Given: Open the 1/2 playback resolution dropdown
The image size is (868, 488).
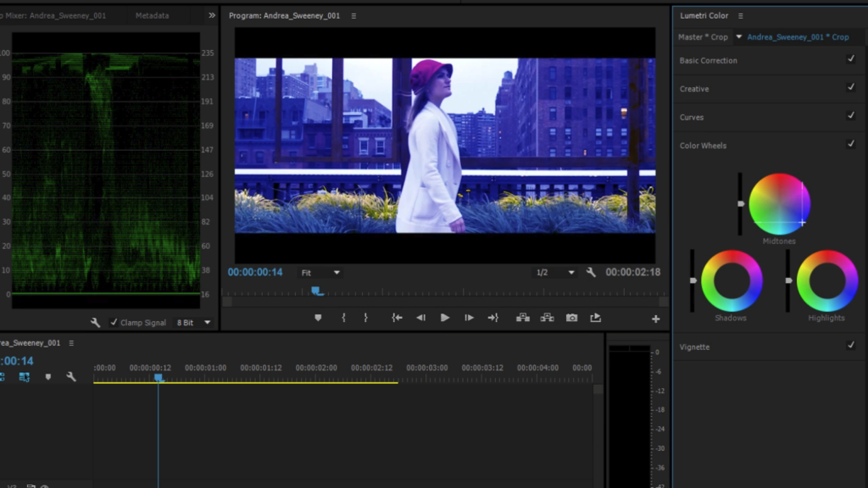Looking at the screenshot, I should (555, 273).
